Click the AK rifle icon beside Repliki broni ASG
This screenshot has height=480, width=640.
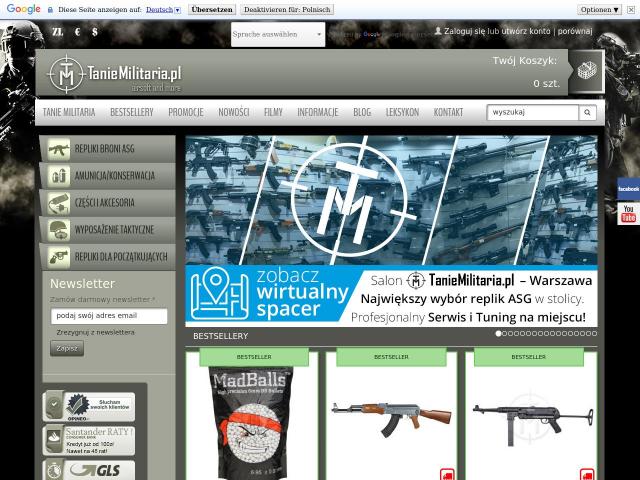pos(59,149)
